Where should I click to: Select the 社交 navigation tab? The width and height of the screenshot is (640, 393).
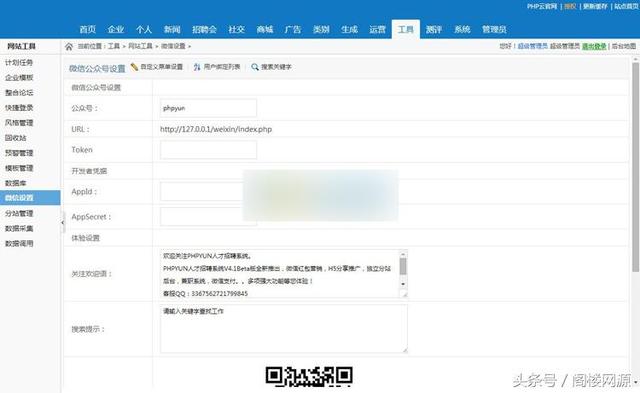(236, 29)
